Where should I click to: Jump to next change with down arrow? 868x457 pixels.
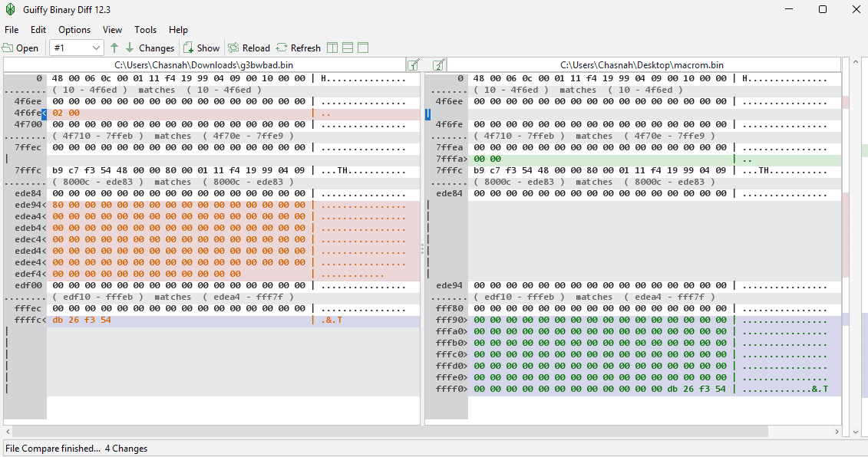pos(130,48)
